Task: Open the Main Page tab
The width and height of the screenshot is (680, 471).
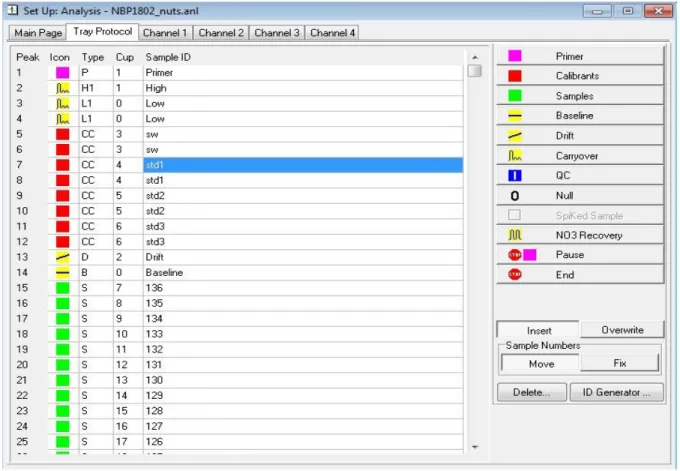Action: coord(38,33)
